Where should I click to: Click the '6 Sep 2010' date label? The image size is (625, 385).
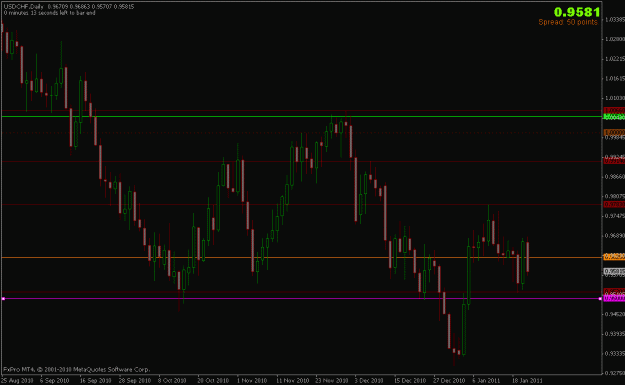55,381
